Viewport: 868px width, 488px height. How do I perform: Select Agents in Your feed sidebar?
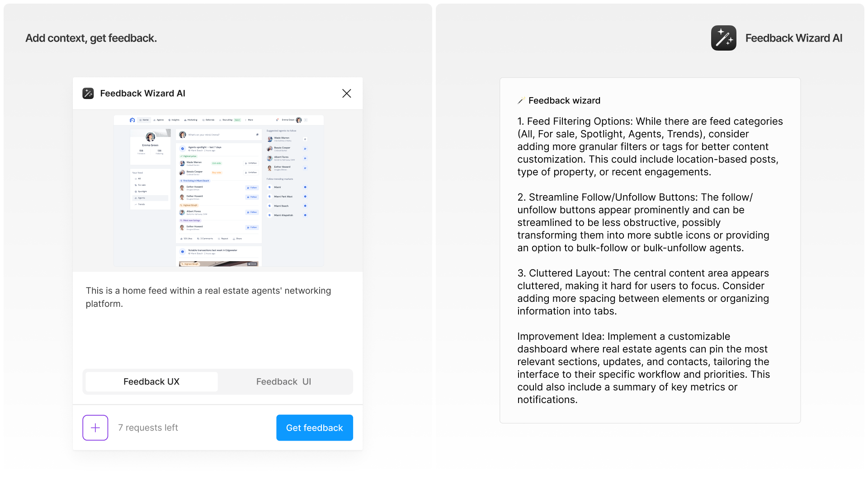click(151, 198)
